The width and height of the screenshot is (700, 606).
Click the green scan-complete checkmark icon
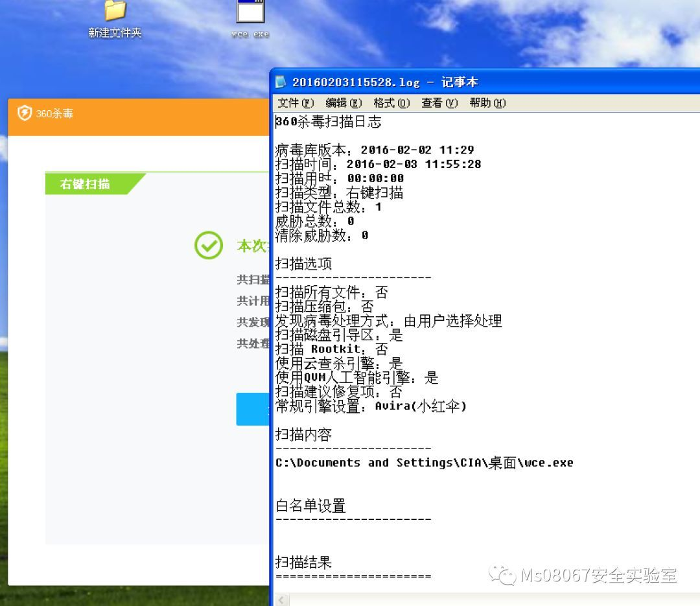pyautogui.click(x=207, y=246)
